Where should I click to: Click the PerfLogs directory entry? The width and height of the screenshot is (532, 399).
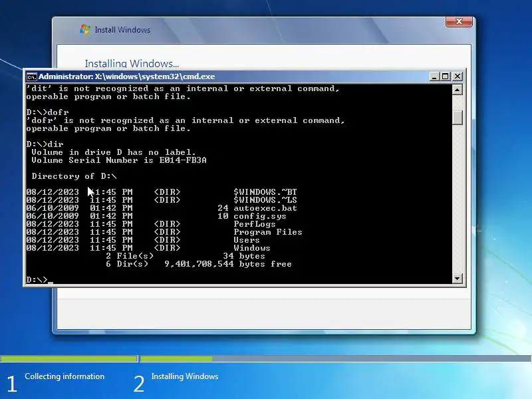(x=255, y=224)
